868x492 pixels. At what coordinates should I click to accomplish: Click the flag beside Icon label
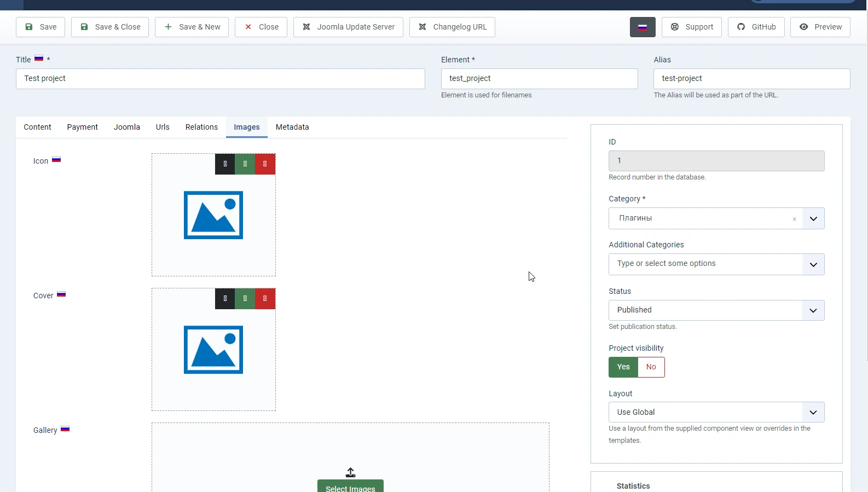56,160
